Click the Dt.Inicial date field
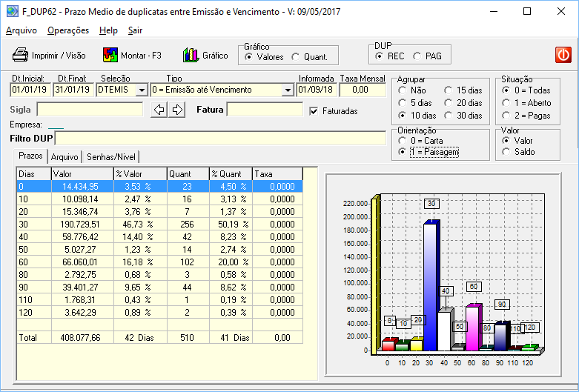The image size is (579, 392). click(30, 90)
